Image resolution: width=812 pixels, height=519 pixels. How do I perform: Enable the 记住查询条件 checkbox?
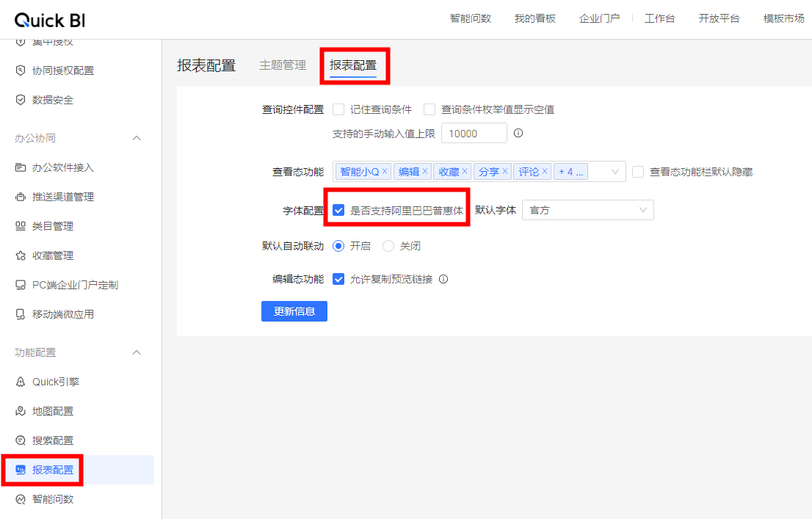338,109
